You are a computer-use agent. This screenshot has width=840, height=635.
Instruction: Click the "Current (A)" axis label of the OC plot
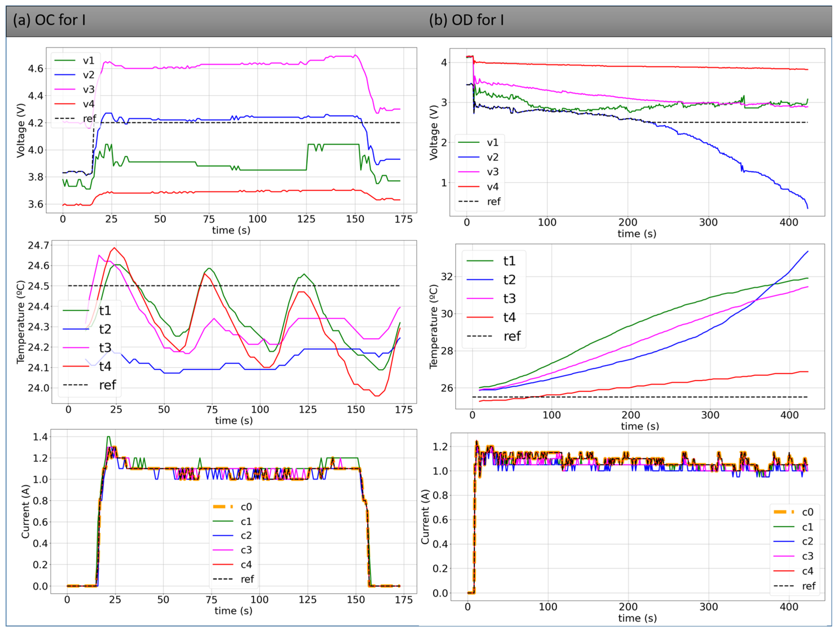(26, 511)
